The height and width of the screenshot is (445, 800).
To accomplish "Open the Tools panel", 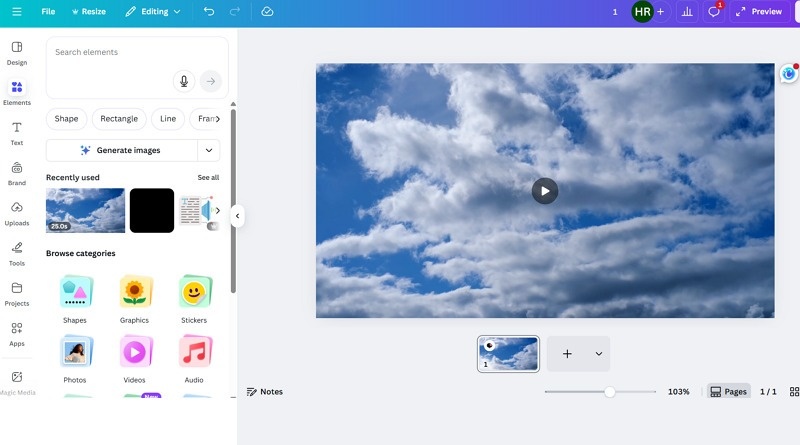I will click(x=17, y=254).
